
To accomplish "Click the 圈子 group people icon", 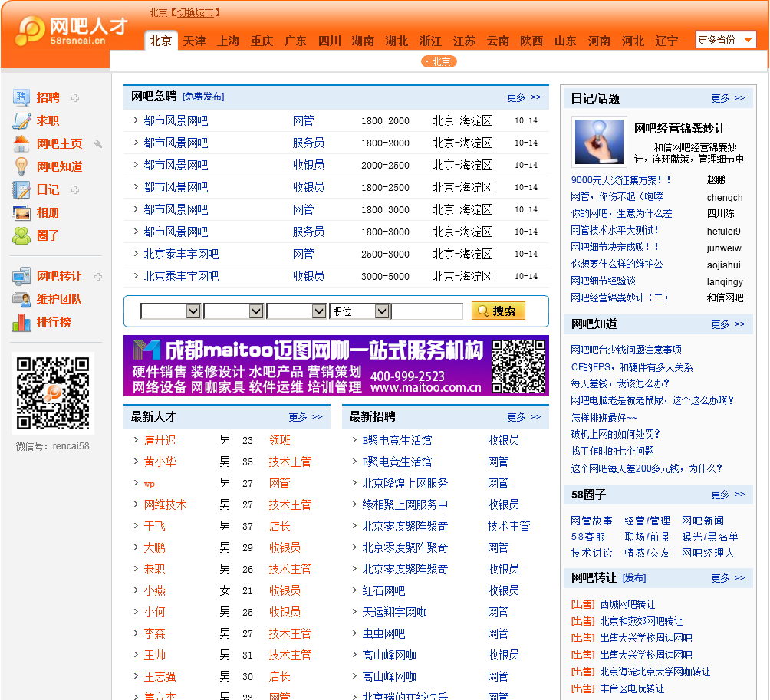I will click(21, 235).
